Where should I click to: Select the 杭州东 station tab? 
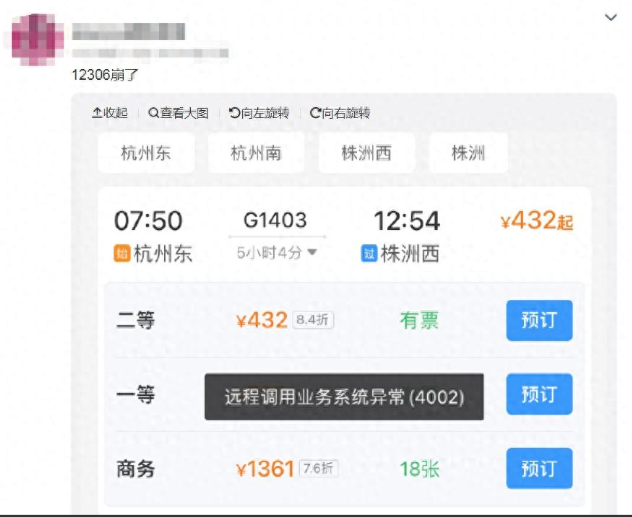point(146,153)
